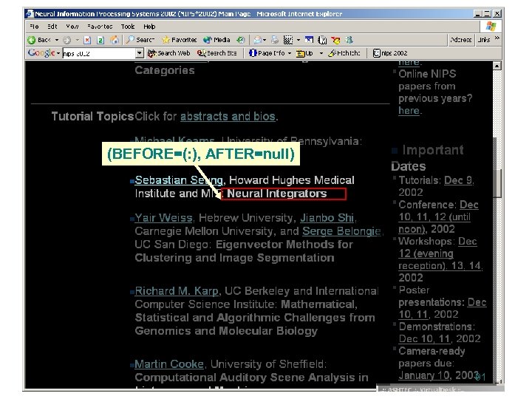Expand the Mail button dropdown arrow
Viewport: 532px width, 399px height.
[x=265, y=40]
